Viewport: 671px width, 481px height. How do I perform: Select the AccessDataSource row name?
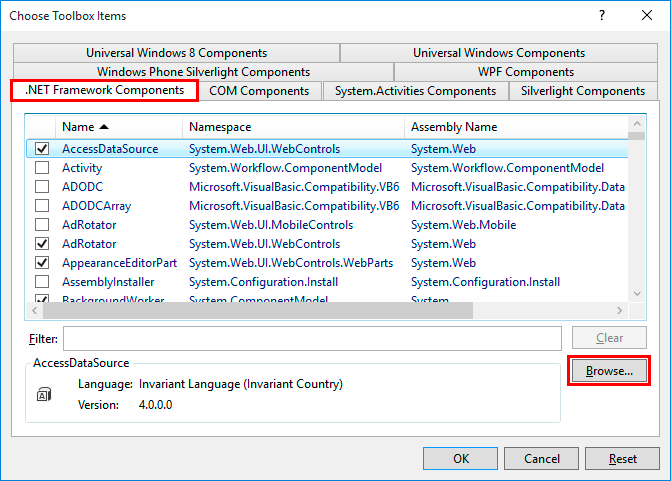(110, 149)
